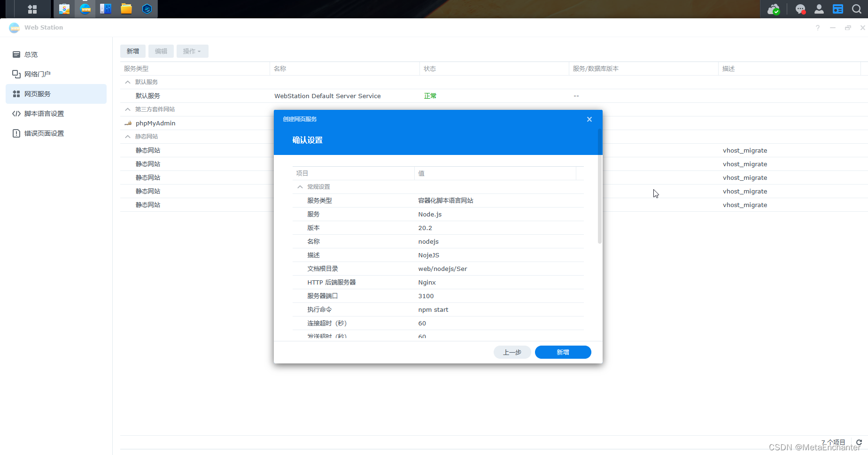This screenshot has height=455, width=868.
Task: Open 错误页面设置 page
Action: [x=56, y=133]
